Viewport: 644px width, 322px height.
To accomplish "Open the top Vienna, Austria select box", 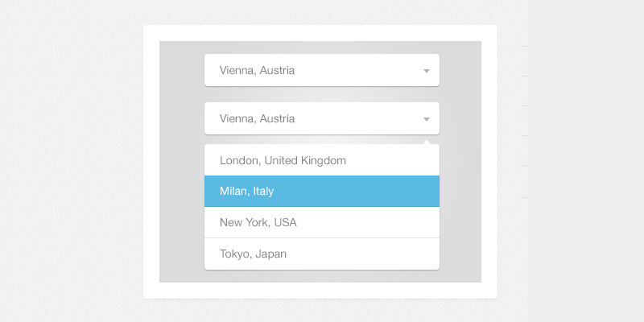I will (x=321, y=70).
